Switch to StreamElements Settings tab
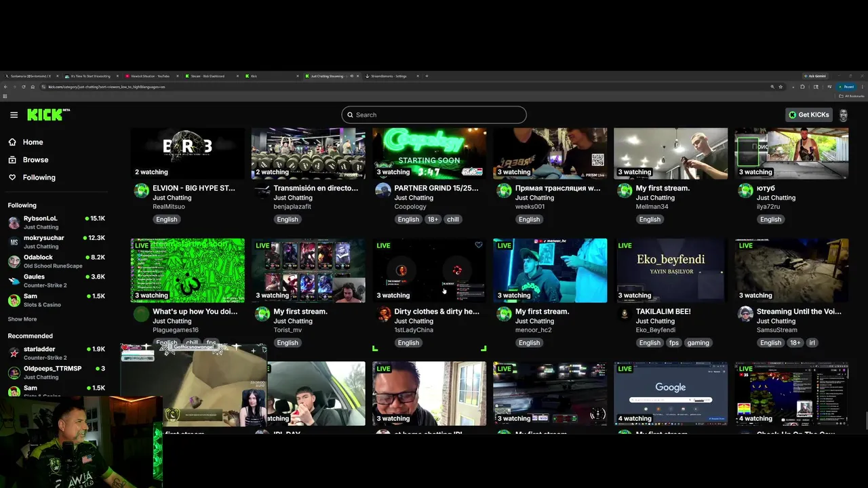Screen dimensions: 868x488 pyautogui.click(x=392, y=76)
